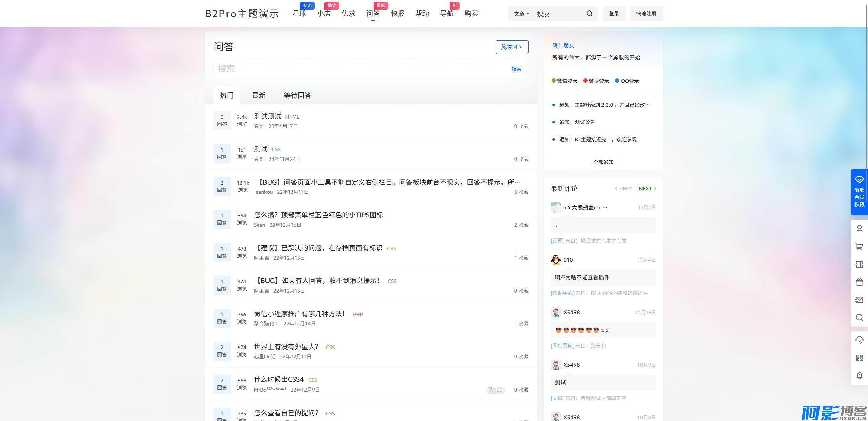The height and width of the screenshot is (421, 868).
Task: Click the gift box icon in the right sidebar
Action: tap(859, 282)
